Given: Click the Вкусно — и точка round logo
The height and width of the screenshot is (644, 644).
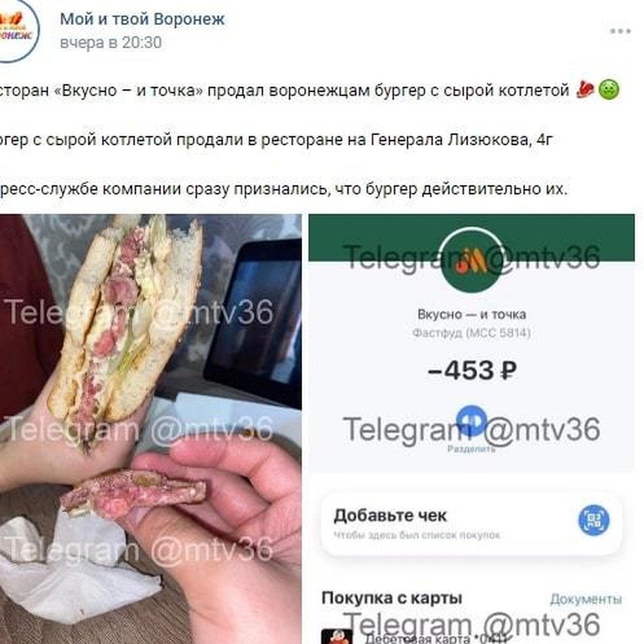Looking at the screenshot, I should point(471,261).
